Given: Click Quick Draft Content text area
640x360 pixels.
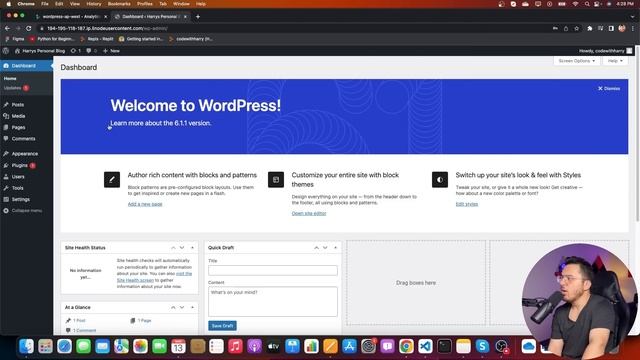Looking at the screenshot, I should click(273, 302).
